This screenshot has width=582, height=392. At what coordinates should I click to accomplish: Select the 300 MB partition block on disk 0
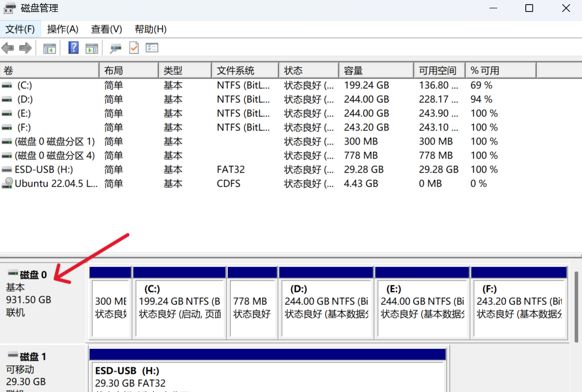110,307
